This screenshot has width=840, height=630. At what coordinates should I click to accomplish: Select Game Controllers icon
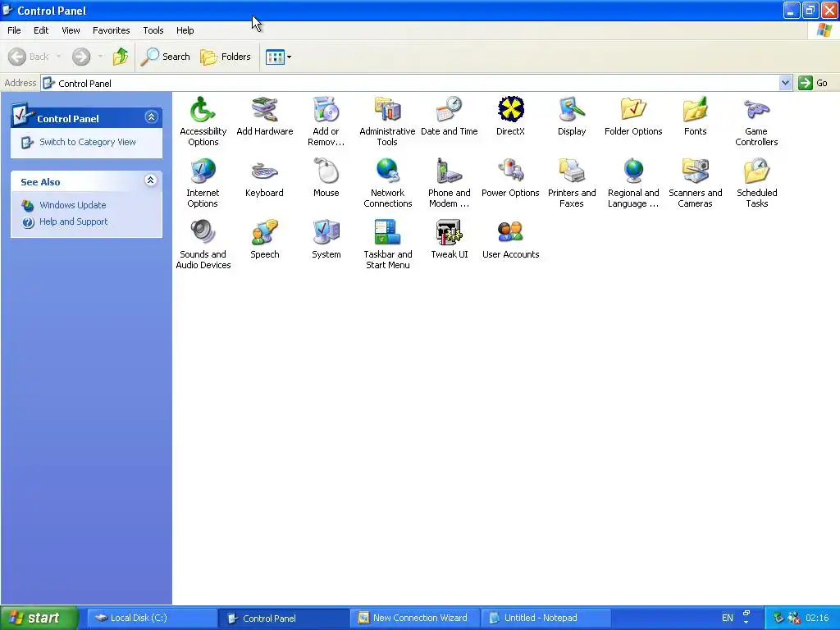[x=756, y=121]
